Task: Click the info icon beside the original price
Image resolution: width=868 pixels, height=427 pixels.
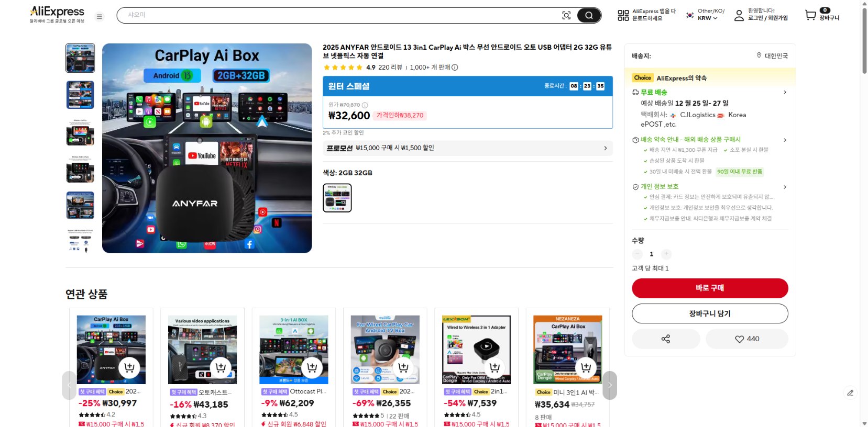Action: pos(365,105)
